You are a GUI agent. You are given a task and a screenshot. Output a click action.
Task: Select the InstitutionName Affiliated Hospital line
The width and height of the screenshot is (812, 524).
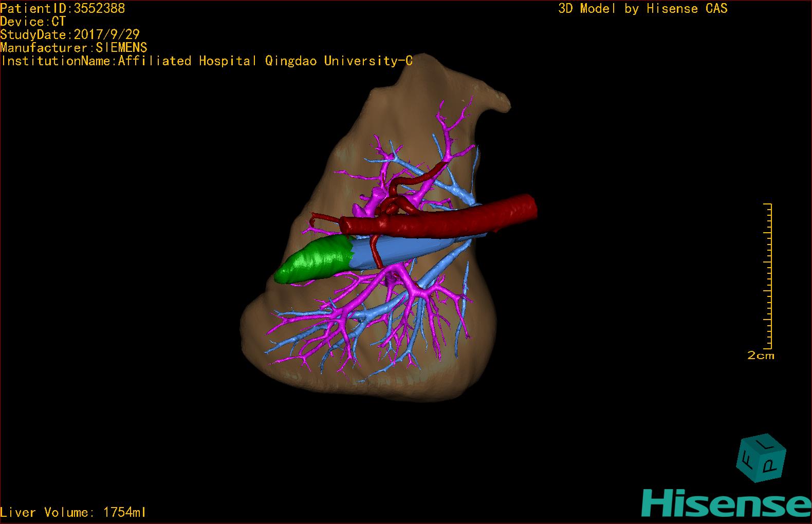[206, 61]
